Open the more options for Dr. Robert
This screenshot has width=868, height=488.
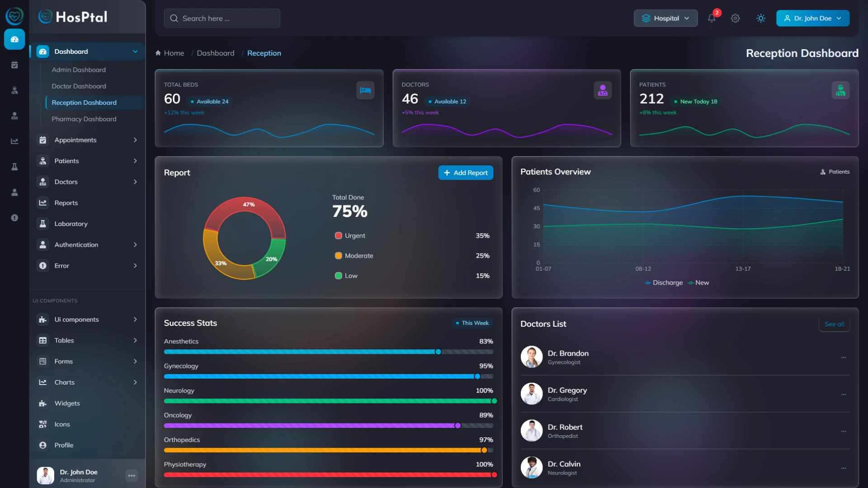tap(843, 432)
